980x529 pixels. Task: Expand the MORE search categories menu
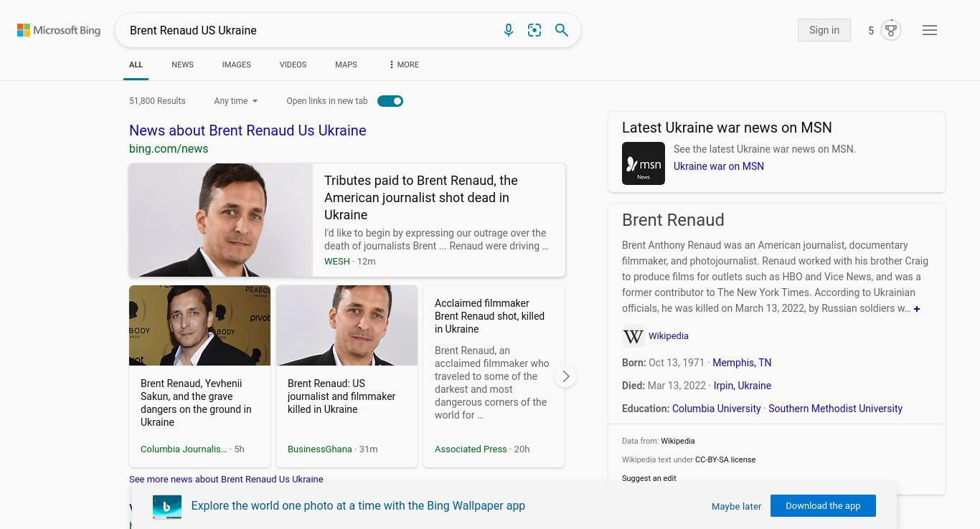403,65
